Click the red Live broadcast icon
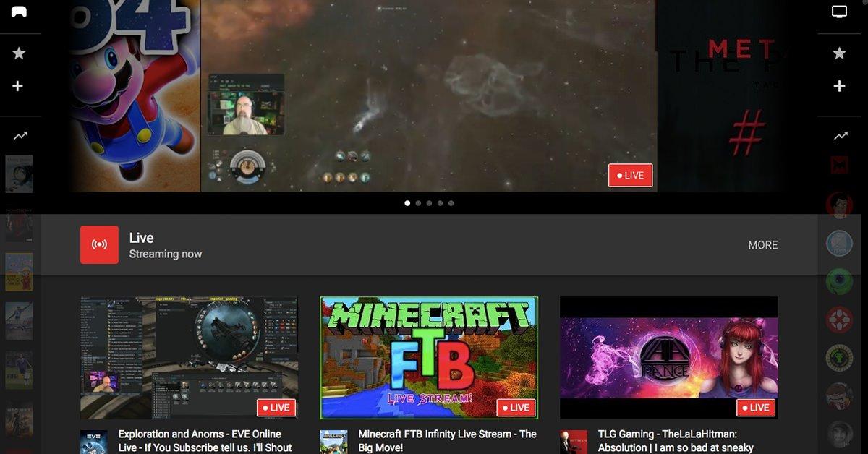The height and width of the screenshot is (454, 868). click(x=99, y=244)
